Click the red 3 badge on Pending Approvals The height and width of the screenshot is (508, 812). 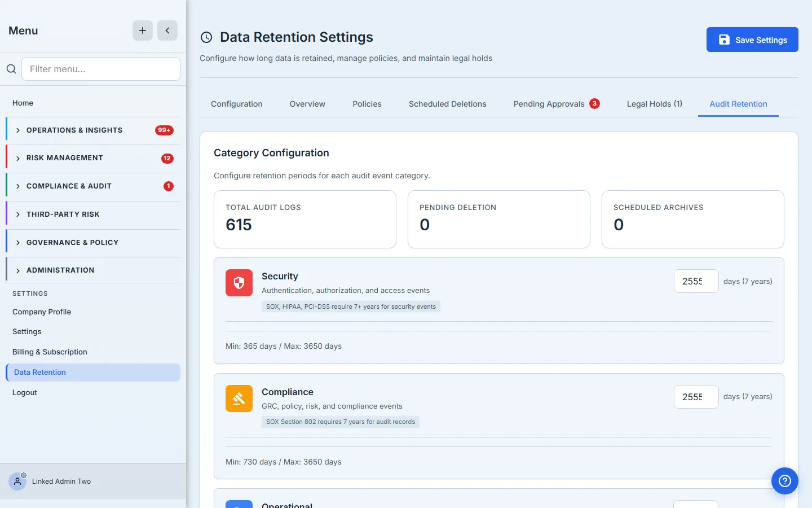pyautogui.click(x=594, y=103)
